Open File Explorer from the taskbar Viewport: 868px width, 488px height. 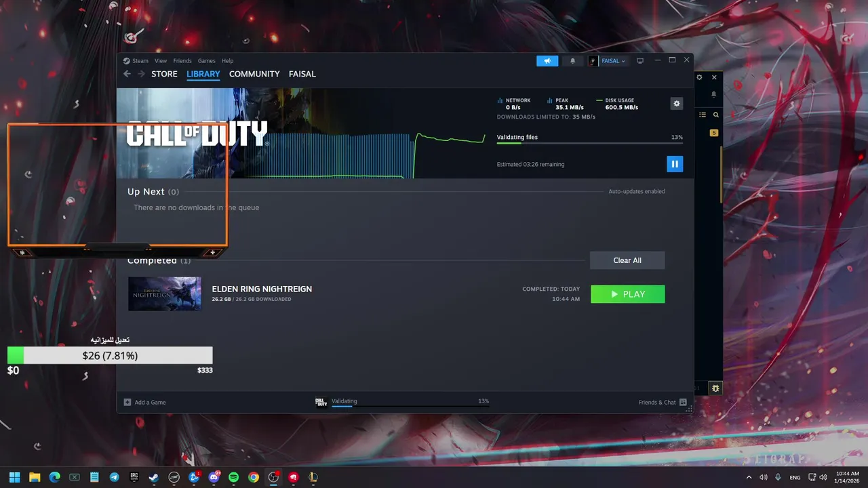[x=35, y=477]
